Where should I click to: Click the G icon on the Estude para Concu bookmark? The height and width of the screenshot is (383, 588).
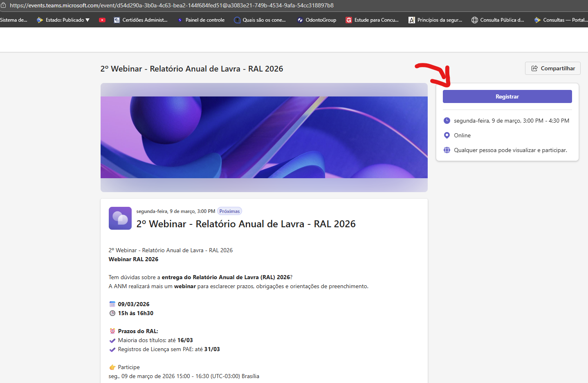tap(349, 20)
